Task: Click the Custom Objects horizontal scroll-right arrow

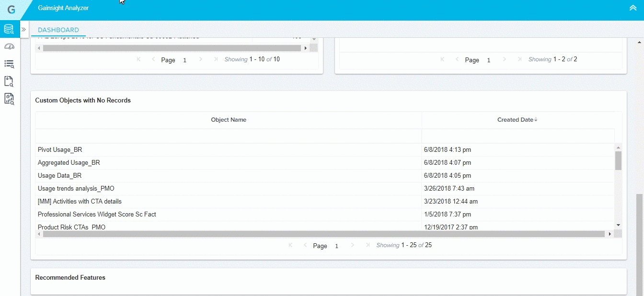Action: pos(610,234)
